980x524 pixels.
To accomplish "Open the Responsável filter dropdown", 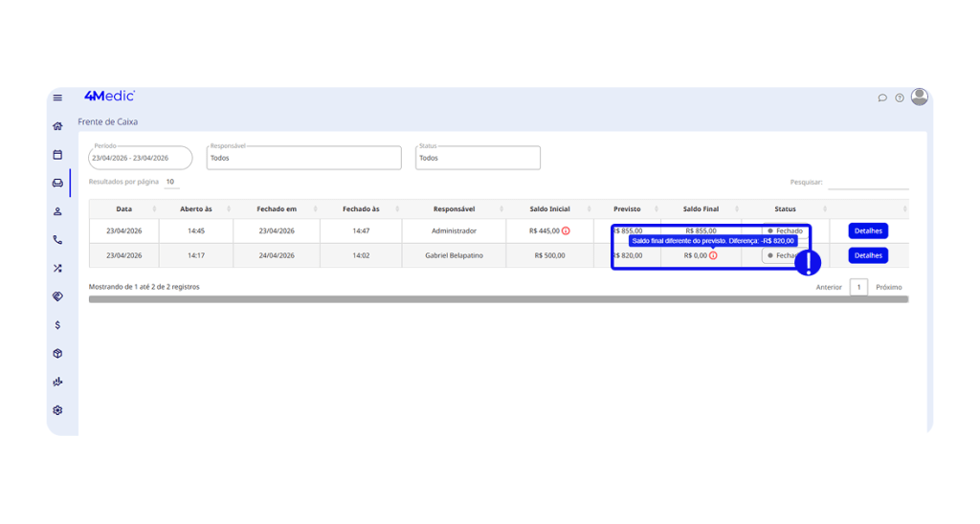I will point(303,158).
